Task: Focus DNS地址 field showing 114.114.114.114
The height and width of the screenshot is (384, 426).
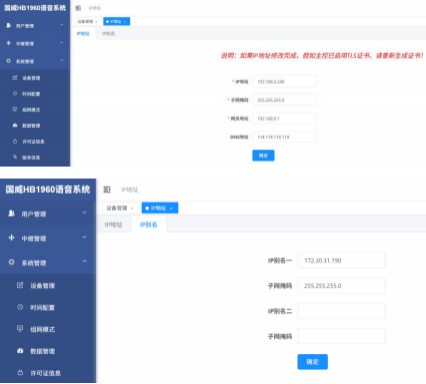Action: point(284,137)
